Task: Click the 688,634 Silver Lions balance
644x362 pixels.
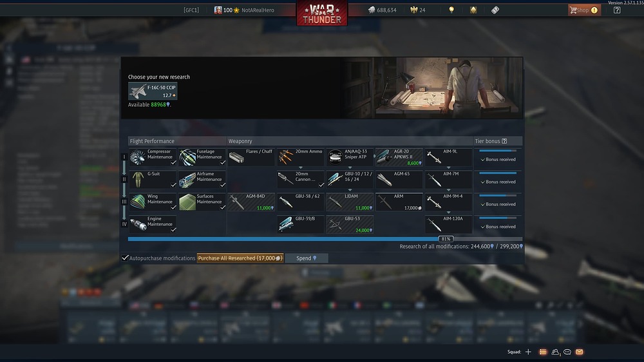Action: [x=383, y=10]
